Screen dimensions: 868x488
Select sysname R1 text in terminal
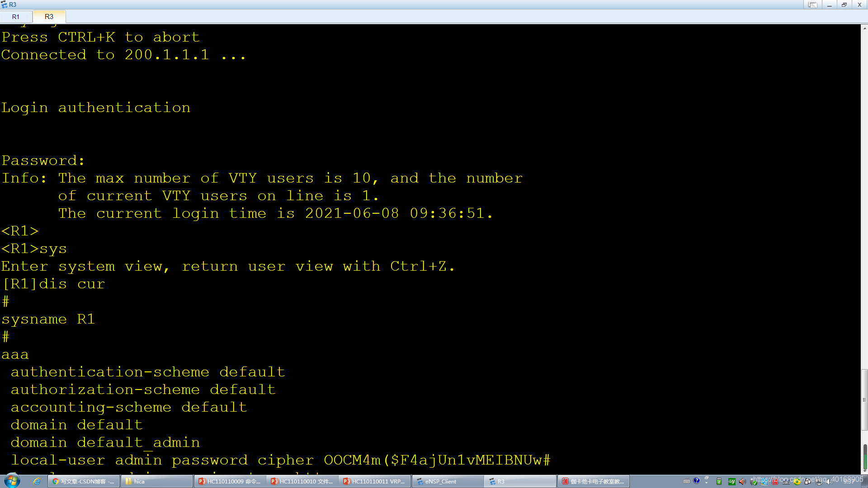pyautogui.click(x=47, y=318)
